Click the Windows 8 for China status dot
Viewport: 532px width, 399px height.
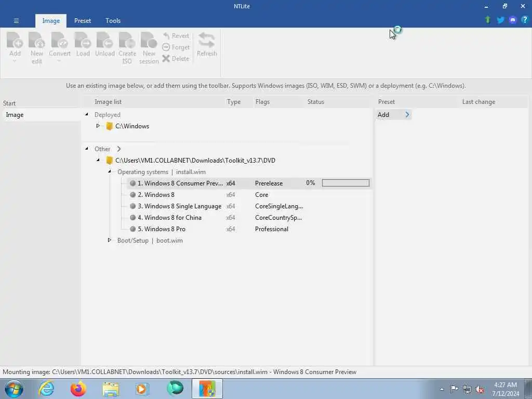point(132,218)
